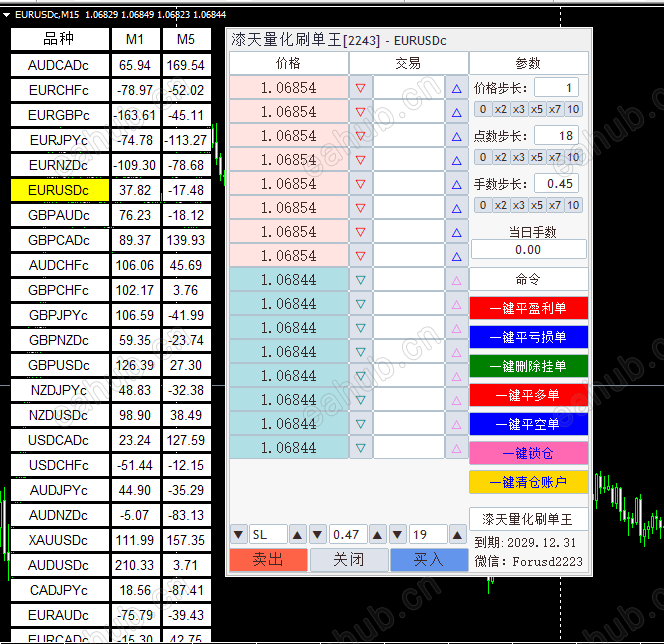Click red down triangle in topmost 1.06854 row
Image resolution: width=664 pixels, height=644 pixels.
click(360, 88)
